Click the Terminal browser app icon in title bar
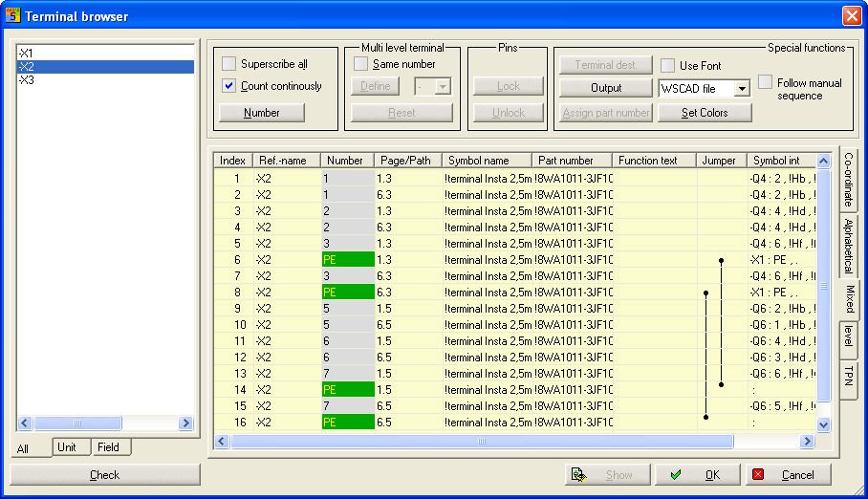Screen dimensions: 868x499 pos(12,15)
